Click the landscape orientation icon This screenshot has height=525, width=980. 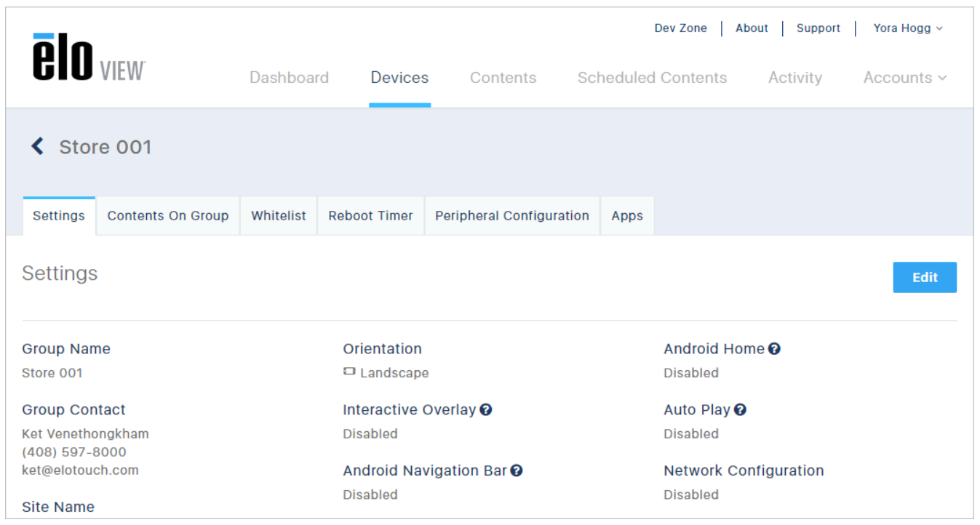coord(349,372)
